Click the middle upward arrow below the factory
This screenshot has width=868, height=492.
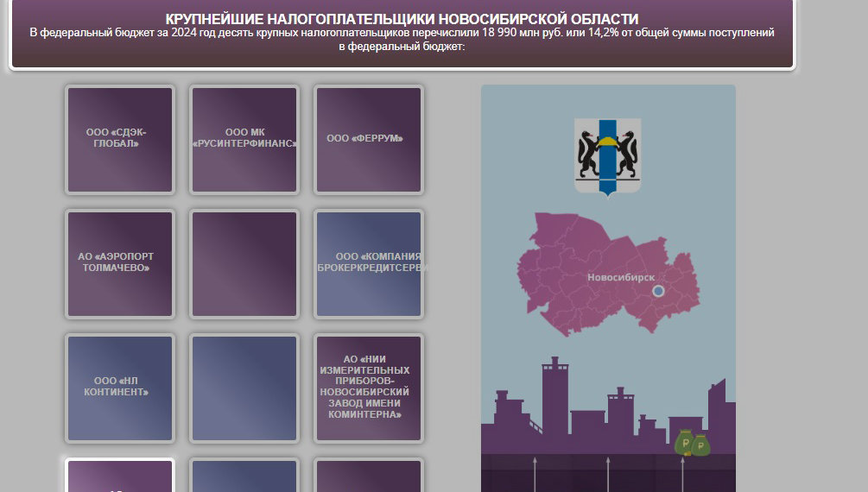click(x=608, y=473)
